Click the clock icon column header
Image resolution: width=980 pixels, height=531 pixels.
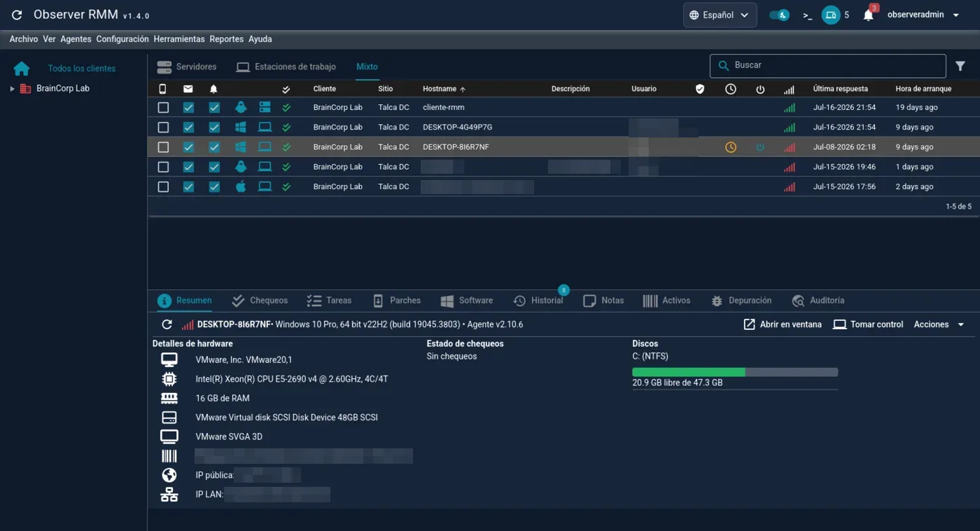coord(731,89)
